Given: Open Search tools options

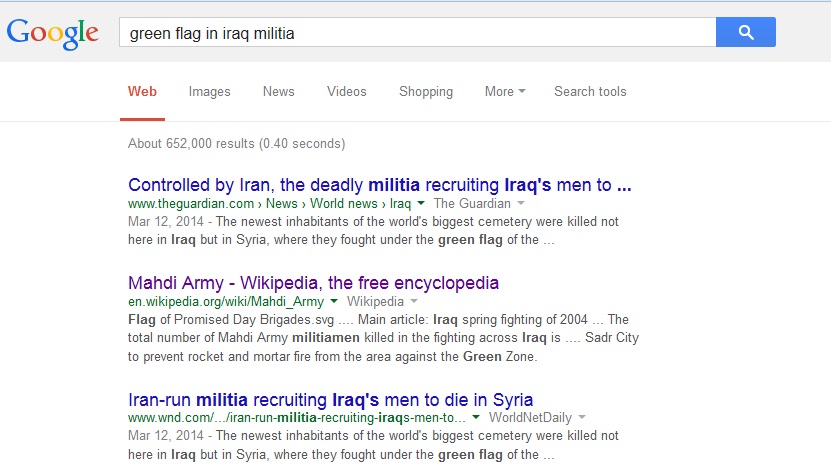Looking at the screenshot, I should point(590,92).
